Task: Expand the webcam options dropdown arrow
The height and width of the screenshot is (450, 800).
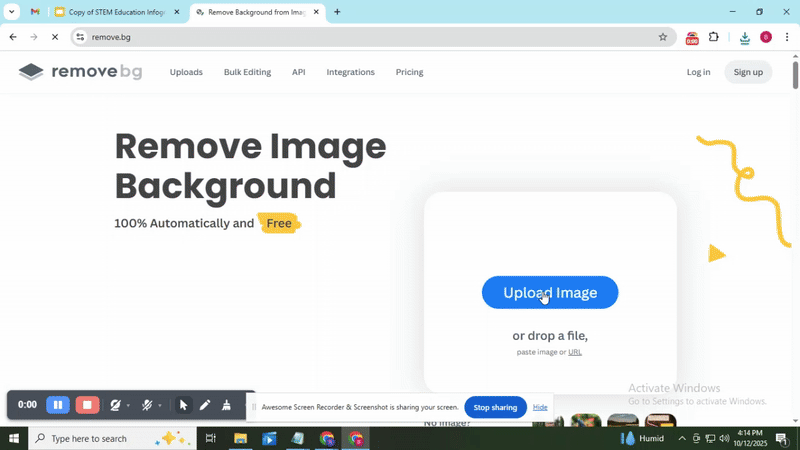Action: click(129, 406)
